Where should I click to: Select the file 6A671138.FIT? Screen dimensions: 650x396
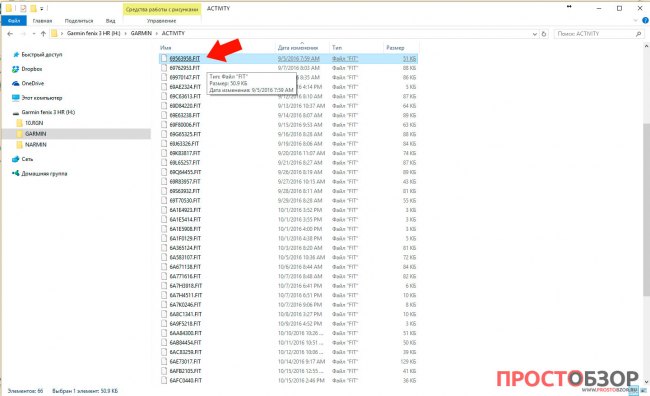[x=185, y=267]
